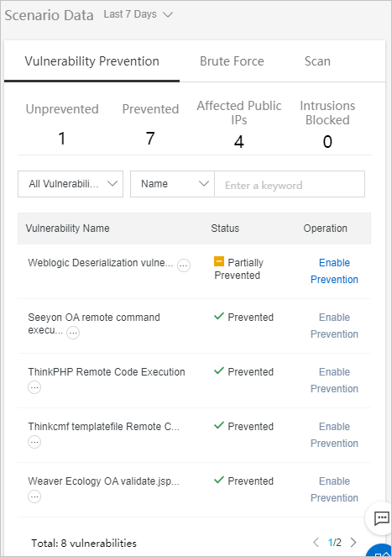Click ellipsis icon next to Seeyon OA entry
This screenshot has height=557, width=392.
tap(73, 333)
